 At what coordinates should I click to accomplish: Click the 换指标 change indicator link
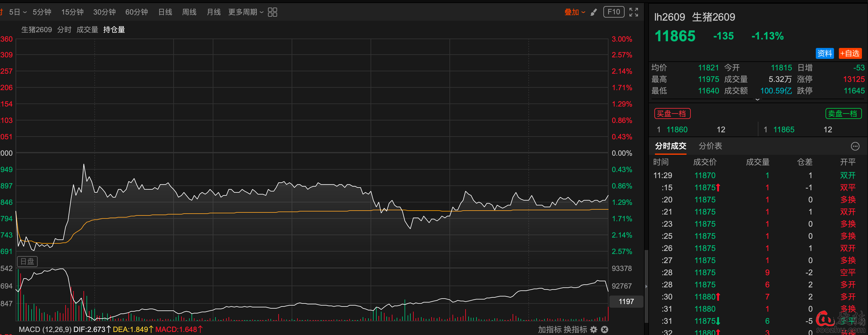pyautogui.click(x=575, y=329)
